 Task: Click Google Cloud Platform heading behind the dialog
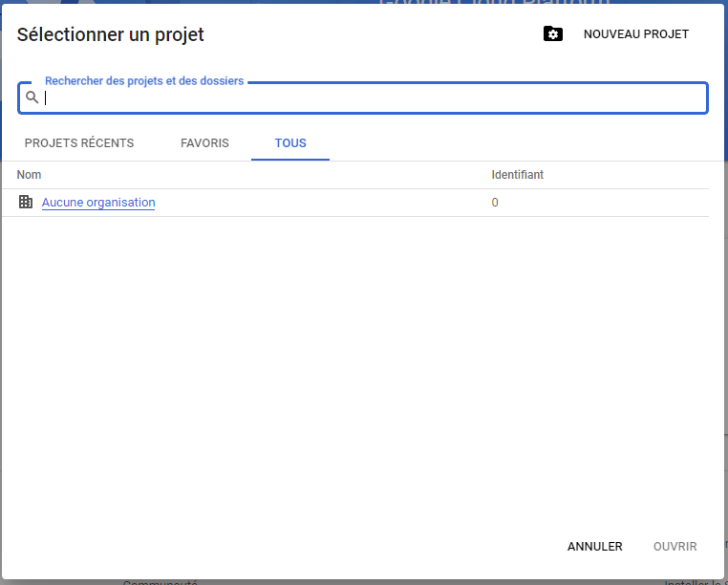click(494, 3)
